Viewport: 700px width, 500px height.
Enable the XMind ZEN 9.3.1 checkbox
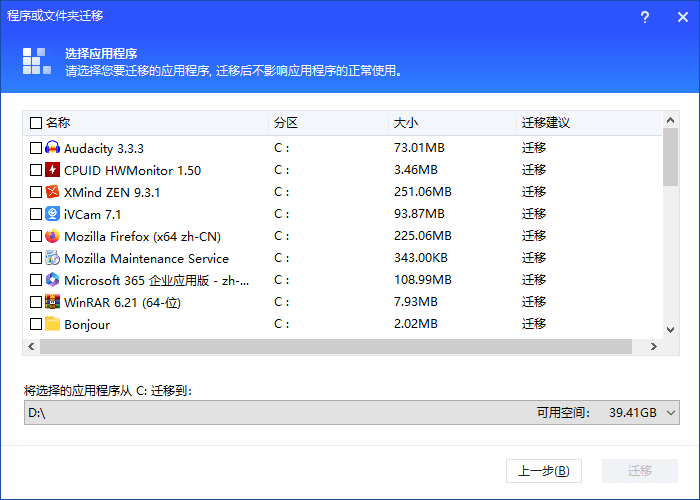click(x=36, y=192)
